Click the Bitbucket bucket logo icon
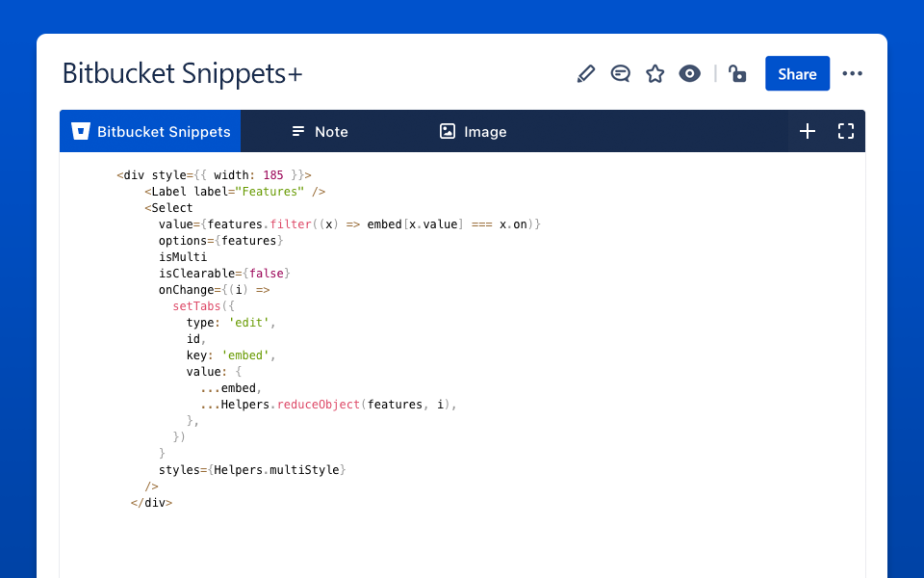Screen dimensions: 924x578 click(81, 131)
